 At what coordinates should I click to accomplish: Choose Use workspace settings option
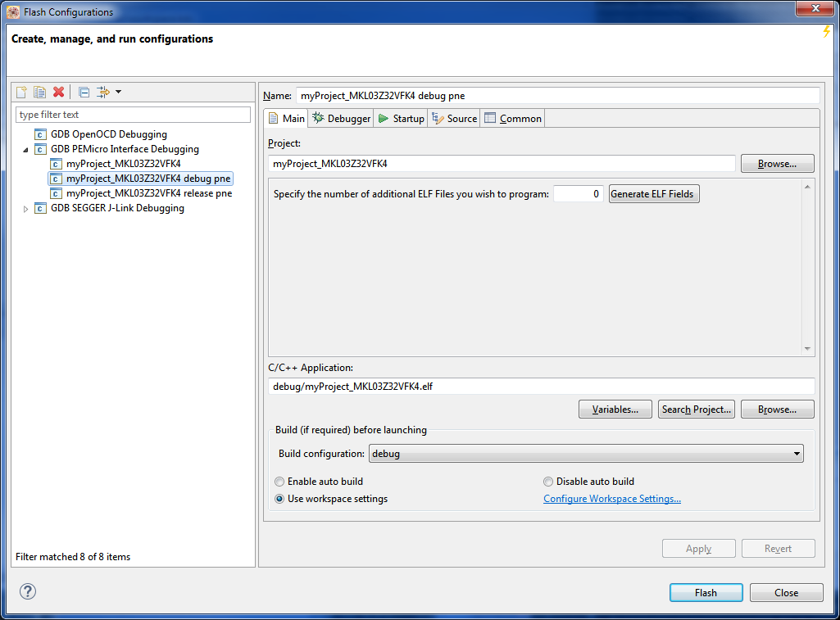point(280,499)
